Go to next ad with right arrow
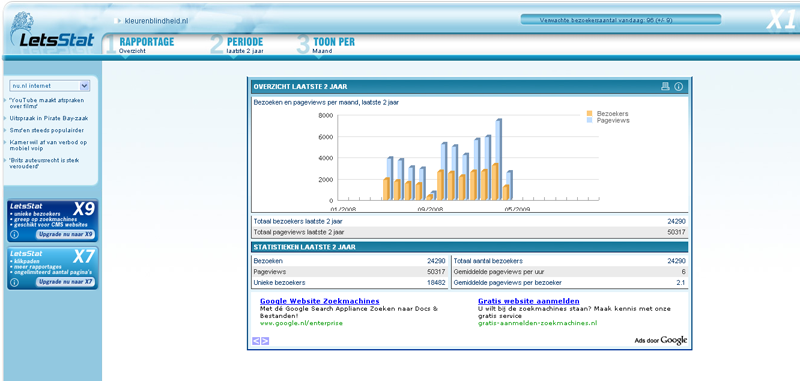 pos(265,341)
